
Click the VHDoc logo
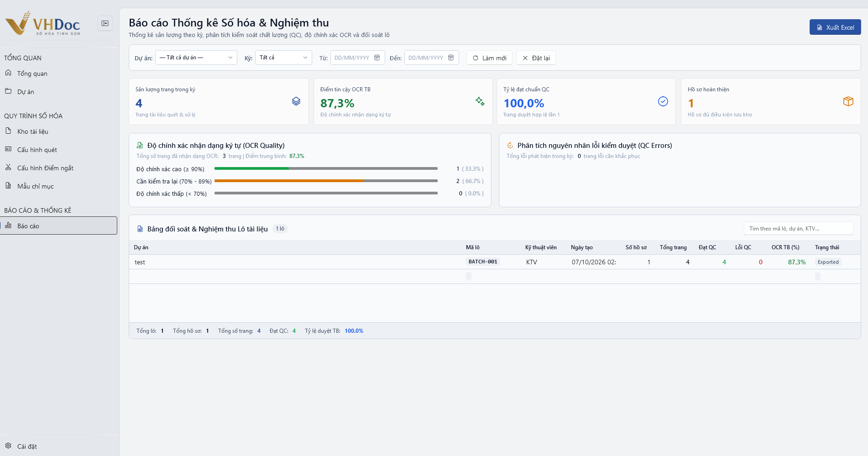click(43, 24)
